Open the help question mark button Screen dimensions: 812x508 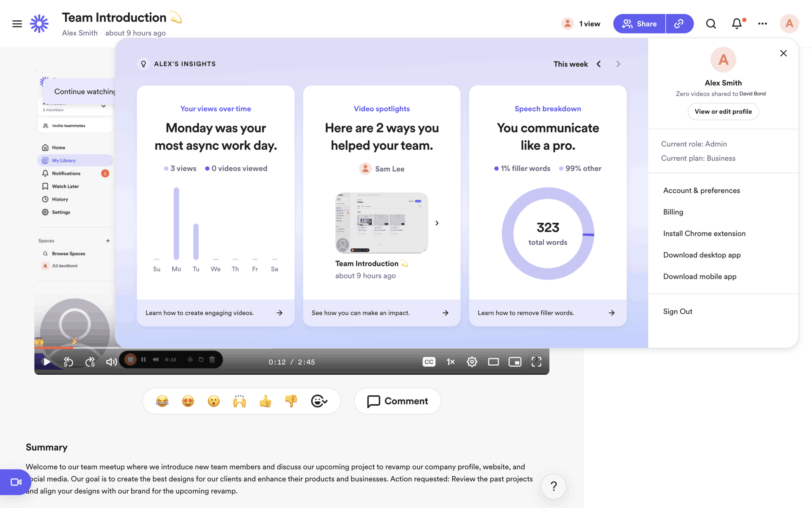[x=554, y=486]
